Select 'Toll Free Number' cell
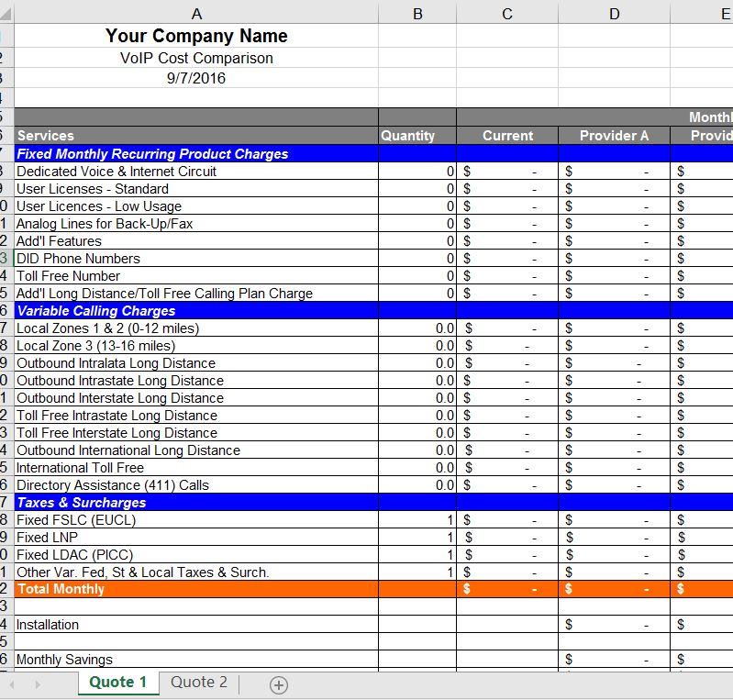Image resolution: width=733 pixels, height=700 pixels. coord(196,276)
